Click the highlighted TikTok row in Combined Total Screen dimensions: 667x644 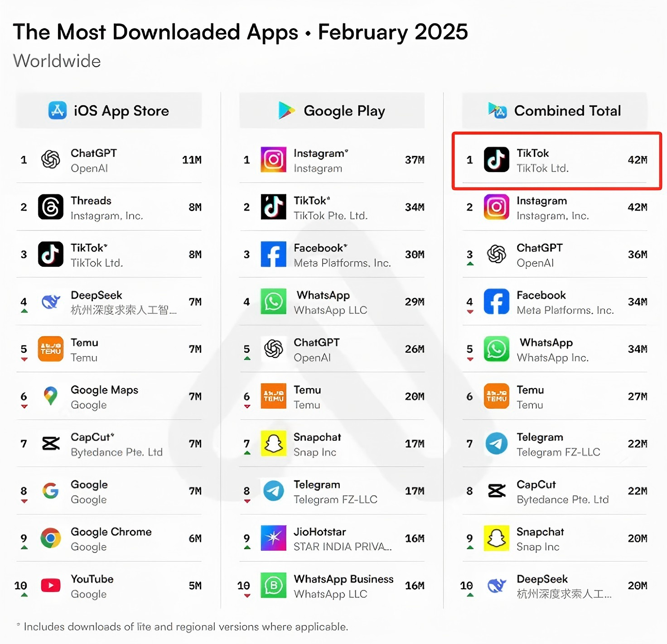pos(556,160)
